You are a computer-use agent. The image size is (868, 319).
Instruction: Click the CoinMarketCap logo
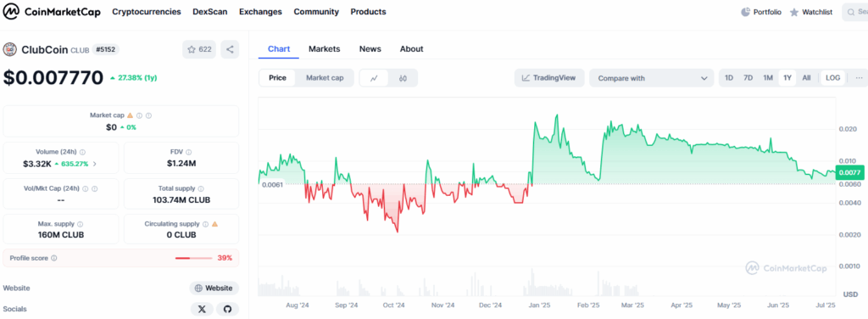51,12
